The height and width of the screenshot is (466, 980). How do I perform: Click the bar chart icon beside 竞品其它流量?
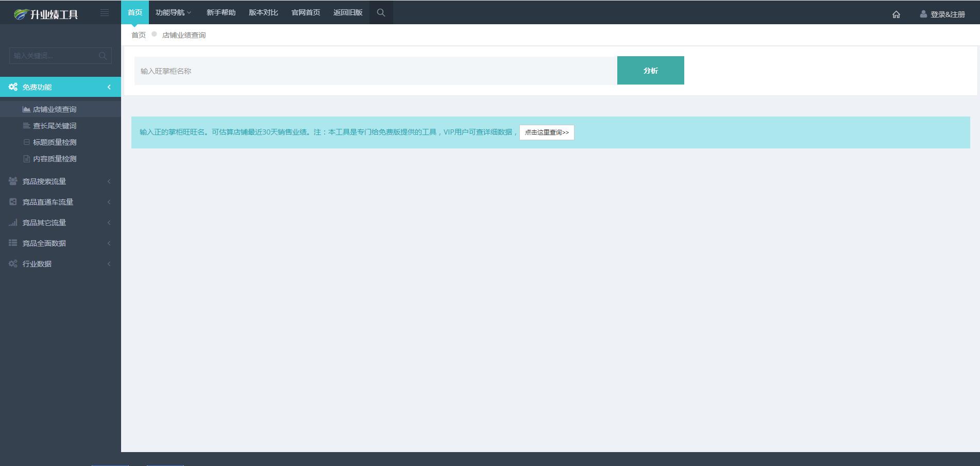[12, 222]
